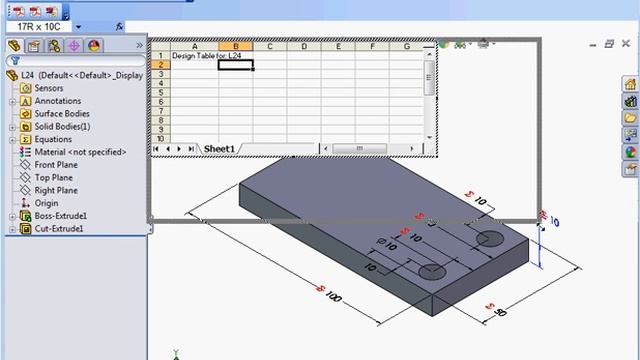Click the vertical scrollbar down arrow
Viewport: 640px width, 360px height.
point(429,138)
